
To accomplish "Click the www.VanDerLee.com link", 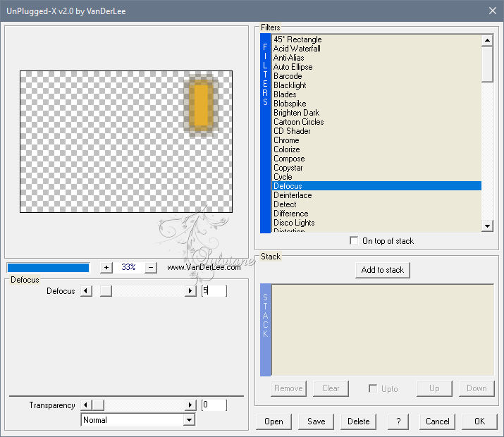I will (x=204, y=267).
